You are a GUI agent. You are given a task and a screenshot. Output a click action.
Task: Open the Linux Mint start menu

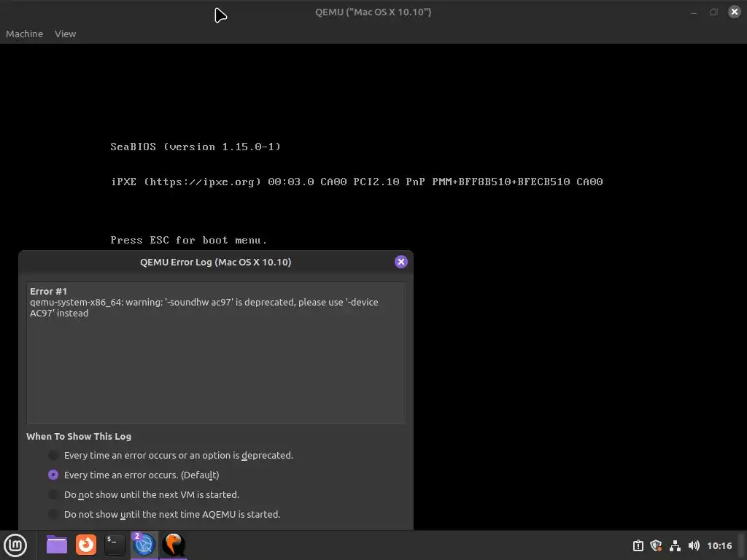point(15,545)
